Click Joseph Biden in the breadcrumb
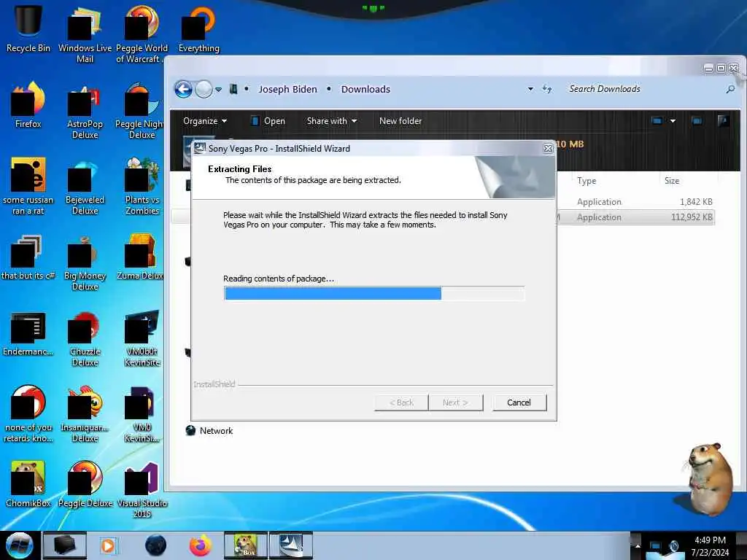 click(287, 89)
